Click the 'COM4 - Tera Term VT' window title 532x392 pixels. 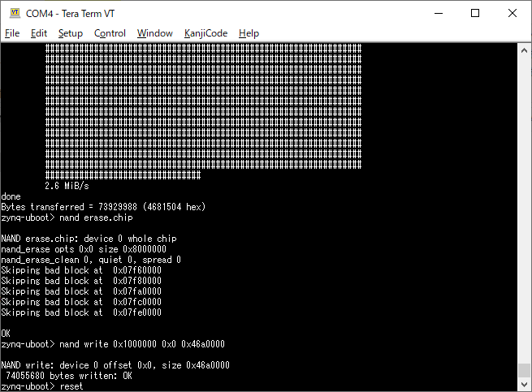(x=70, y=14)
